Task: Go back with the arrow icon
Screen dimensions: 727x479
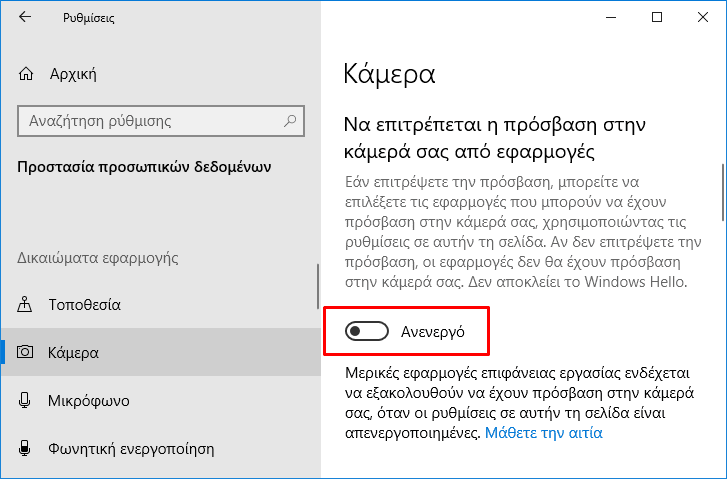Action: click(25, 17)
